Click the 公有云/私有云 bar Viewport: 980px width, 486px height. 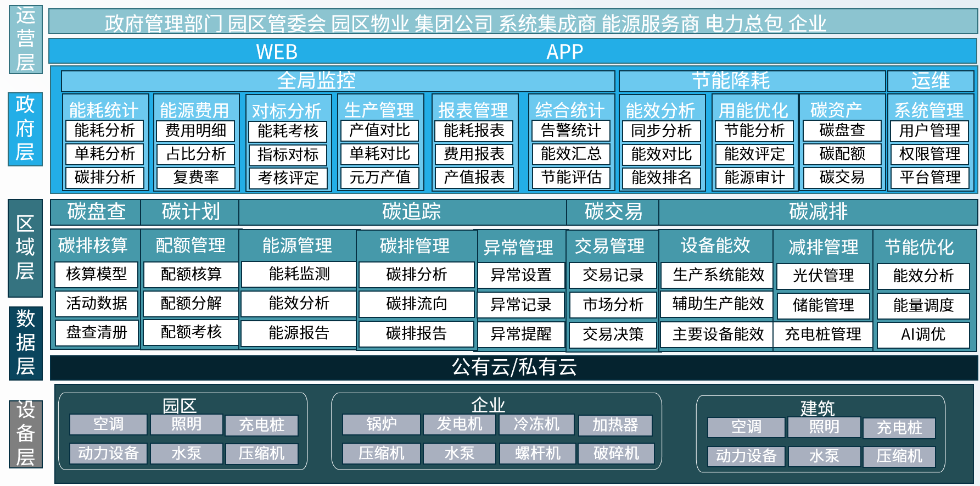514,367
